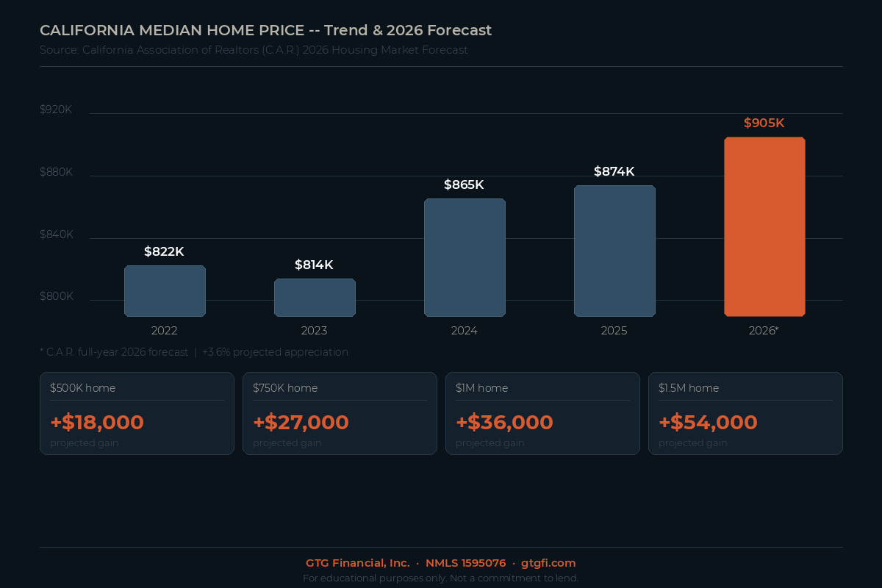The image size is (882, 588).
Task: Click the C.A.R. source citation line
Action: pyautogui.click(x=254, y=50)
